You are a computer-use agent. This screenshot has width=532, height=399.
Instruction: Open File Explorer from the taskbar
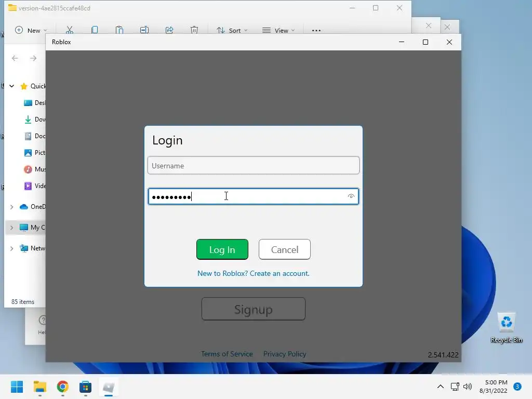point(39,387)
